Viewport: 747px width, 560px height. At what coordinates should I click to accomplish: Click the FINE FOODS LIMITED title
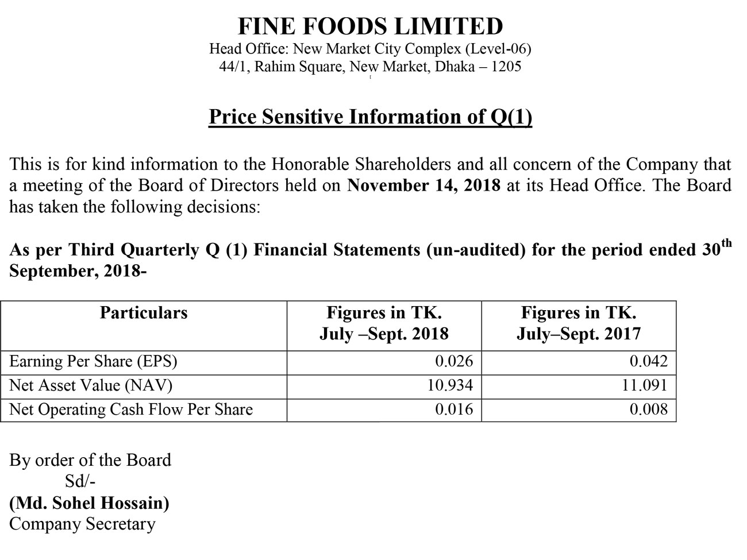pos(370,26)
